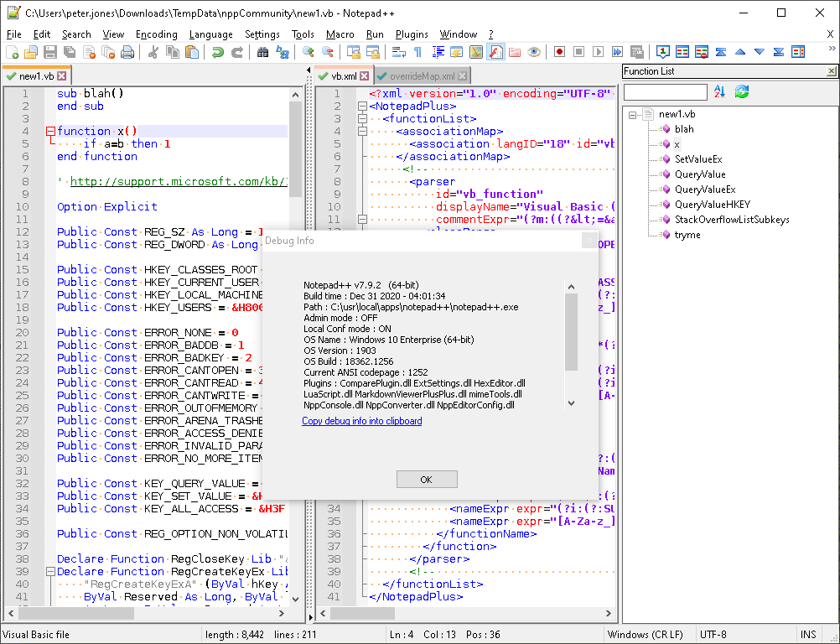Toggle synchronized vertical scrolling
Viewport: 840px width, 644px height.
tap(354, 52)
